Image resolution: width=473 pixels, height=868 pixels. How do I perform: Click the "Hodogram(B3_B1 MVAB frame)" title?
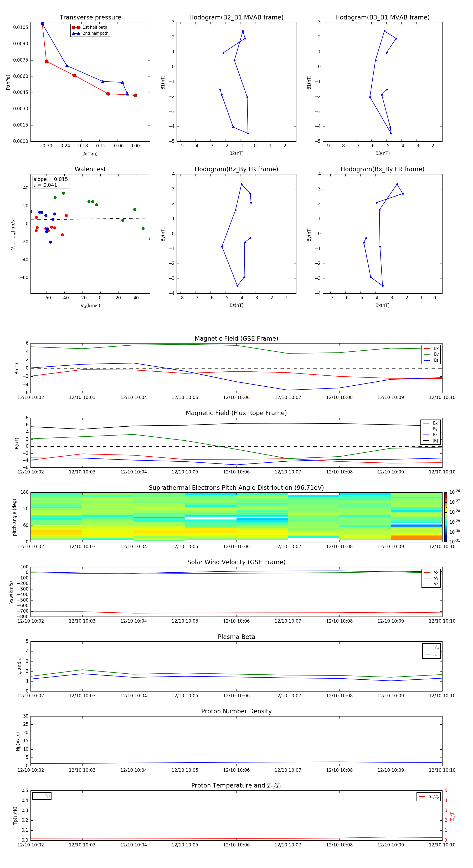tap(382, 18)
